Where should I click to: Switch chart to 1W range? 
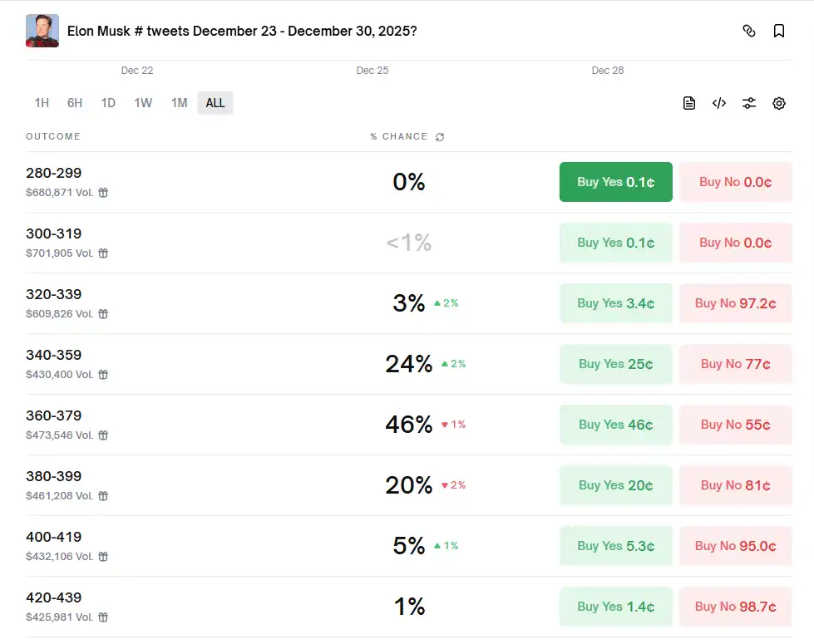pos(143,103)
